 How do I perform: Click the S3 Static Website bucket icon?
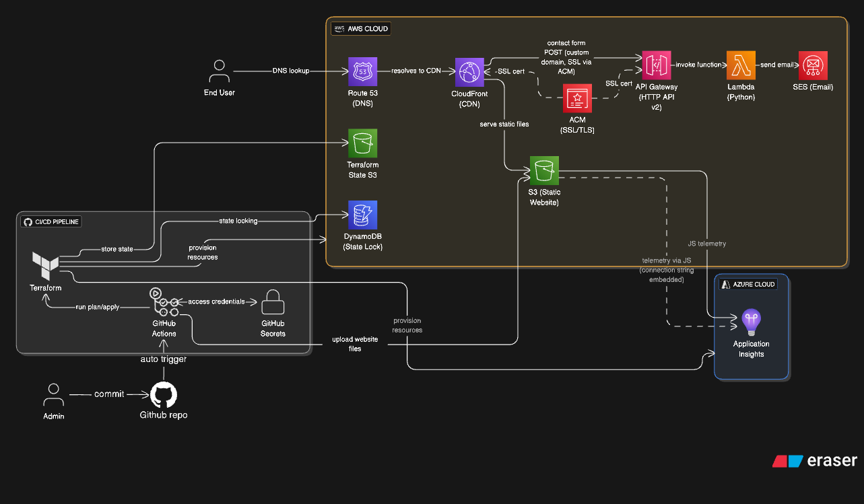coord(543,171)
